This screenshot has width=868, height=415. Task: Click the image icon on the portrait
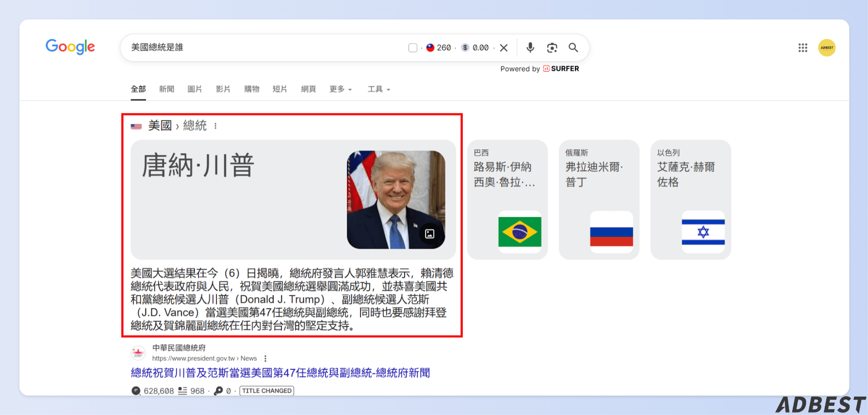429,234
